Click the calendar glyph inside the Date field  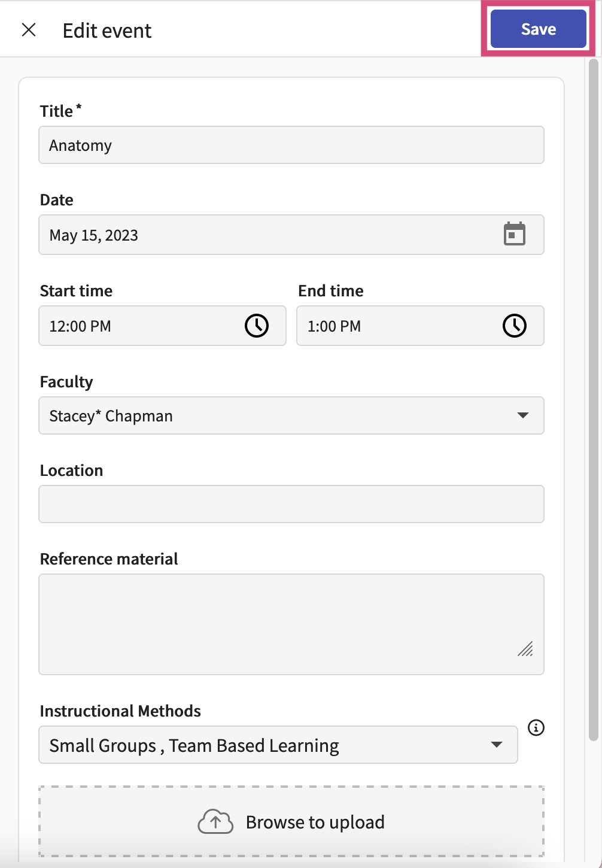pyautogui.click(x=513, y=234)
